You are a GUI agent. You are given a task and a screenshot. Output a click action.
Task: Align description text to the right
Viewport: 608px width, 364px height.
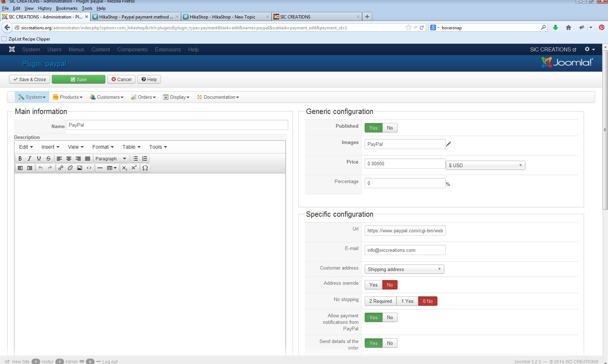78,158
